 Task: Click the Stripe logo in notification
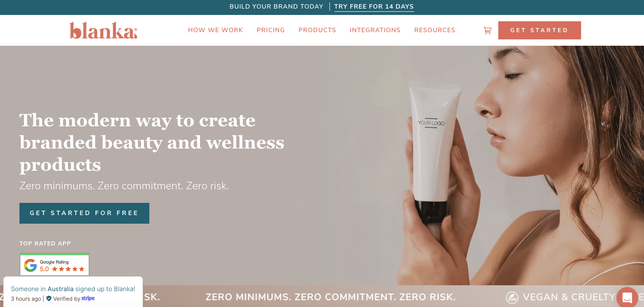(x=88, y=298)
